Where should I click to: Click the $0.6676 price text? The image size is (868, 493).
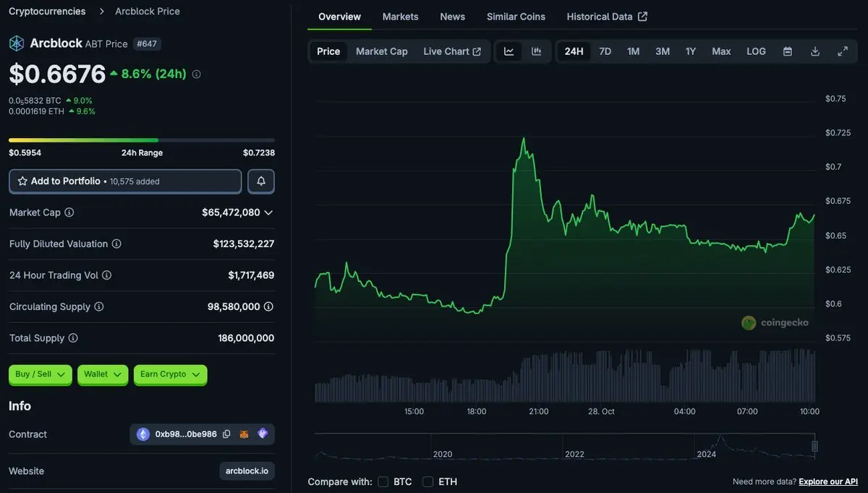57,74
